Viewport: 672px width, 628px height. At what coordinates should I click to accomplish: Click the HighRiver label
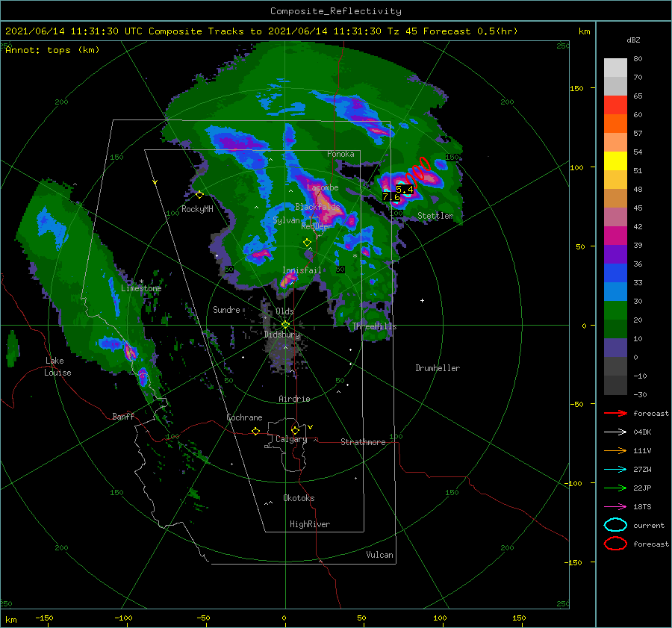click(x=310, y=524)
